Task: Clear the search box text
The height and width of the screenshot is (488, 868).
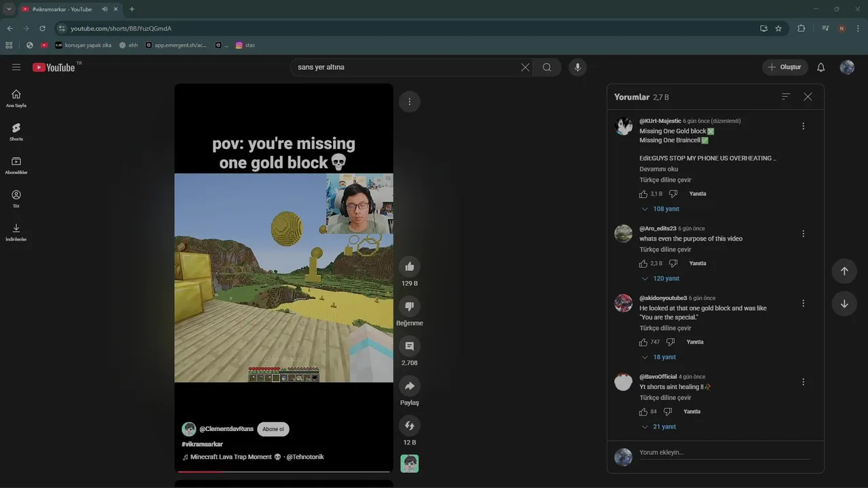Action: [525, 67]
